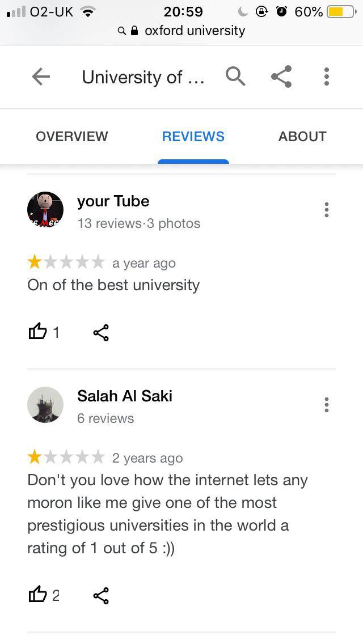
Task: Open your Tube's profile picture
Action: point(45,210)
